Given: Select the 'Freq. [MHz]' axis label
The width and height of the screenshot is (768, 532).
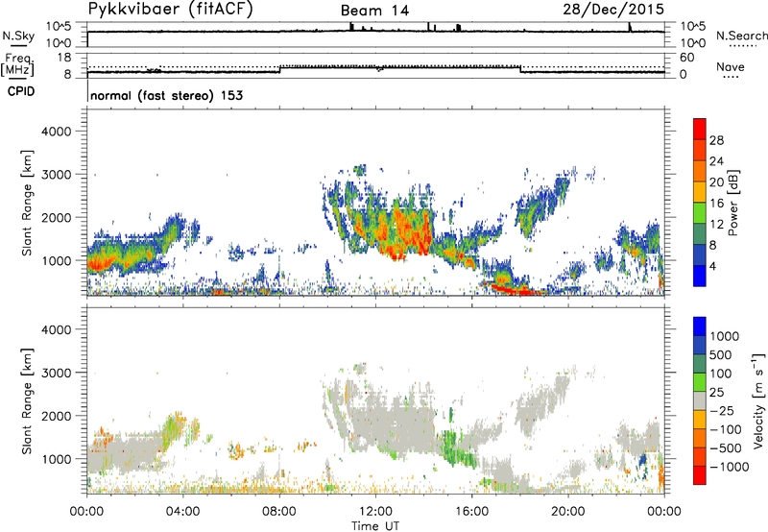Looking at the screenshot, I should coord(17,64).
